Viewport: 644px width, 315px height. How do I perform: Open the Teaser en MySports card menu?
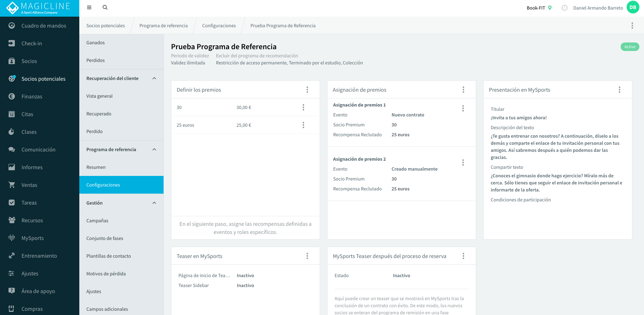coord(307,256)
